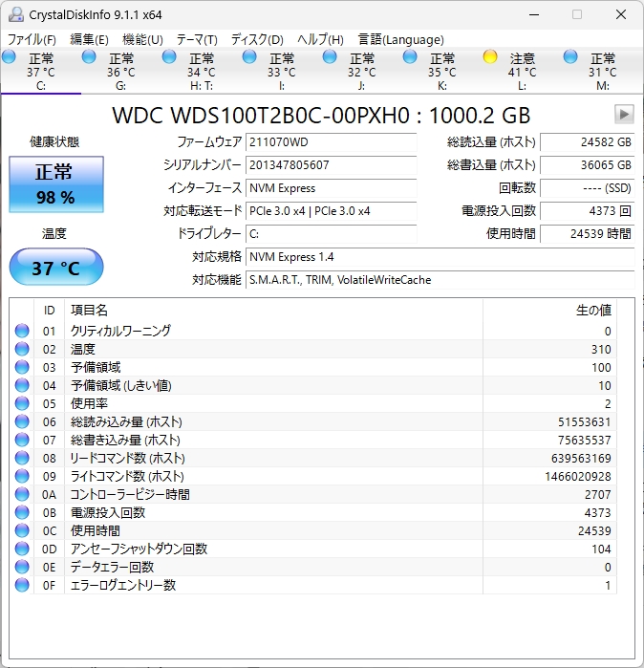This screenshot has width=644, height=668.
Task: Click interface field NVM Express
Action: (331, 188)
